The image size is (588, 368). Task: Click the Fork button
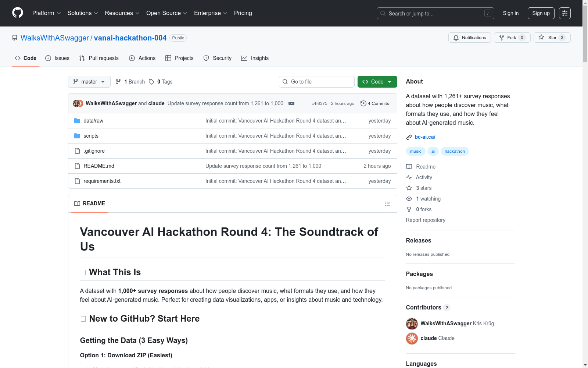tap(512, 38)
